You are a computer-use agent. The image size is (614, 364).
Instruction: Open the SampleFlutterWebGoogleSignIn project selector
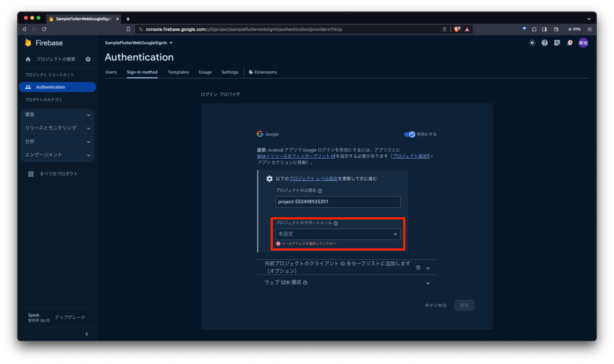tap(139, 43)
